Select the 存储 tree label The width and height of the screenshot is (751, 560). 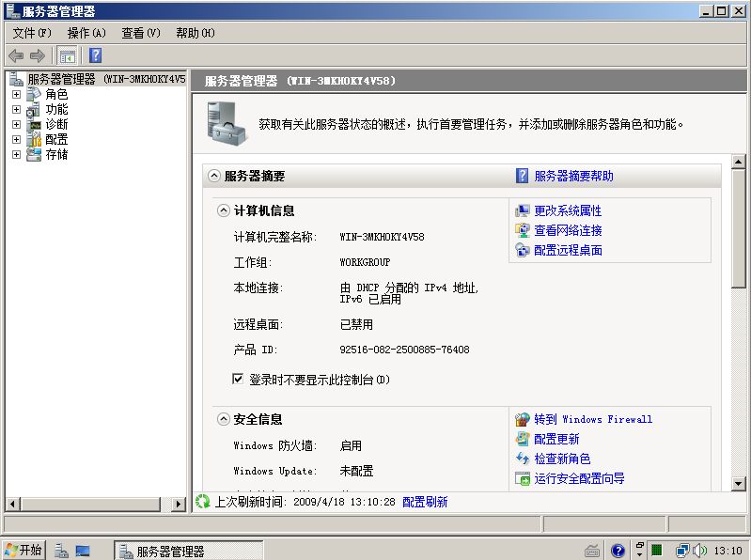(x=56, y=155)
